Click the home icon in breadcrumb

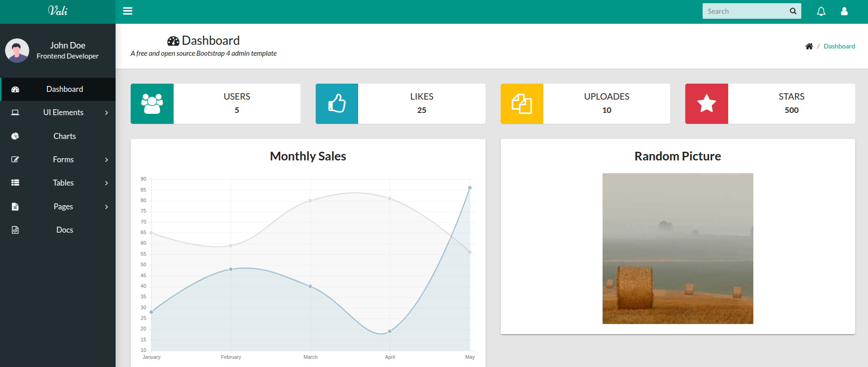point(809,46)
